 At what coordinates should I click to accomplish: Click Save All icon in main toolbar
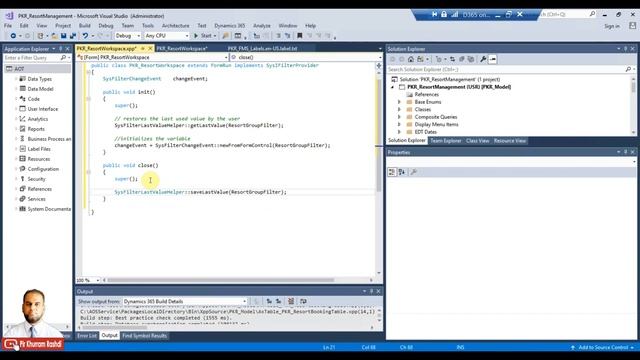[73, 36]
